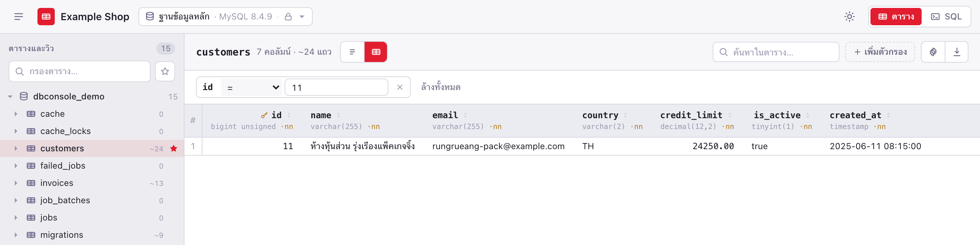Switch to the ตาราง tab
Screen dimensions: 980x245
click(896, 17)
